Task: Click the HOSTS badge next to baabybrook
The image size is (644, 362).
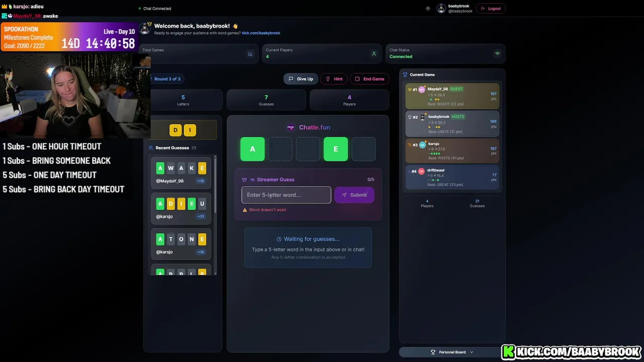Action: (458, 117)
